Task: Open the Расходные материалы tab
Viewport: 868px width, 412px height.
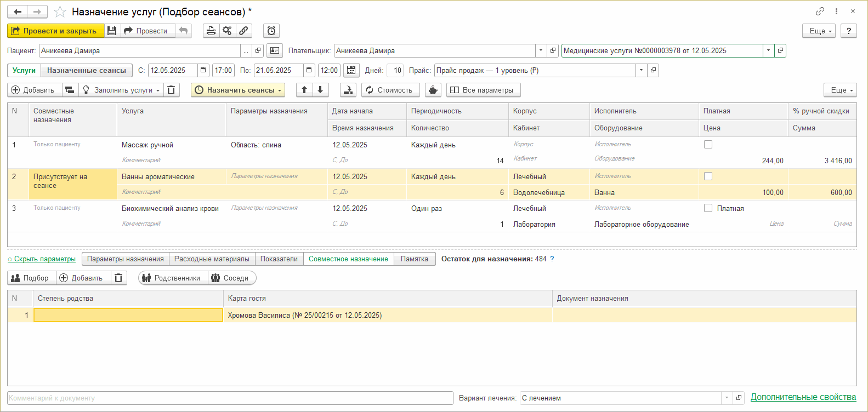Action: pos(212,259)
